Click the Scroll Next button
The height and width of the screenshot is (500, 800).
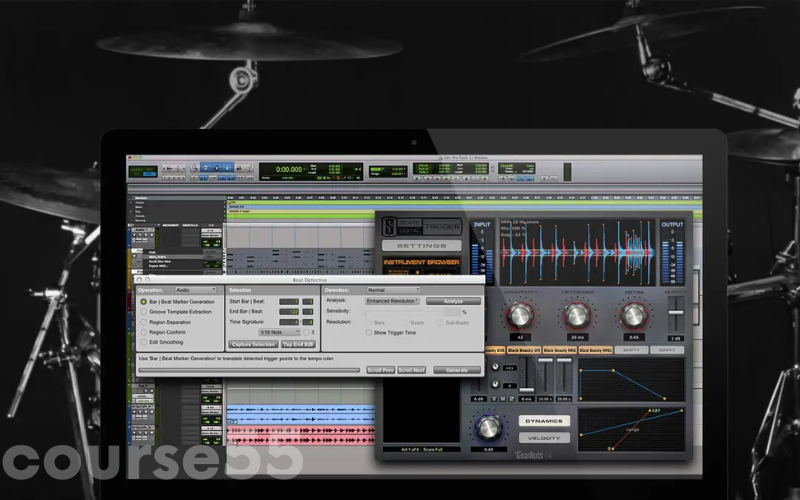pos(411,370)
